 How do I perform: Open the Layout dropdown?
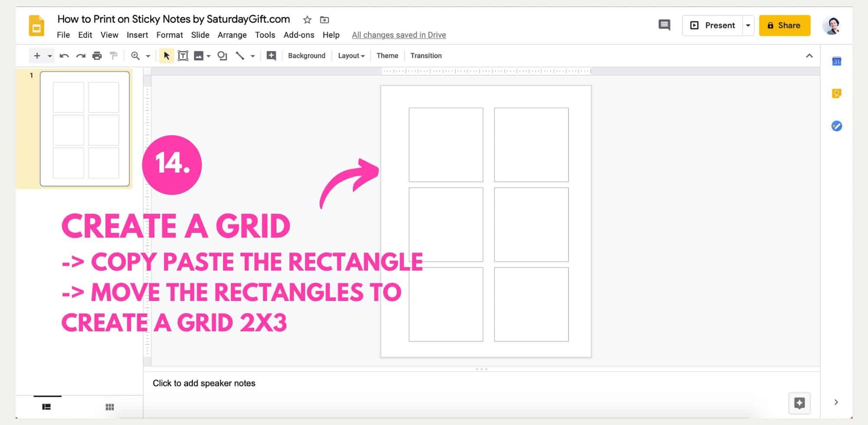click(x=351, y=56)
